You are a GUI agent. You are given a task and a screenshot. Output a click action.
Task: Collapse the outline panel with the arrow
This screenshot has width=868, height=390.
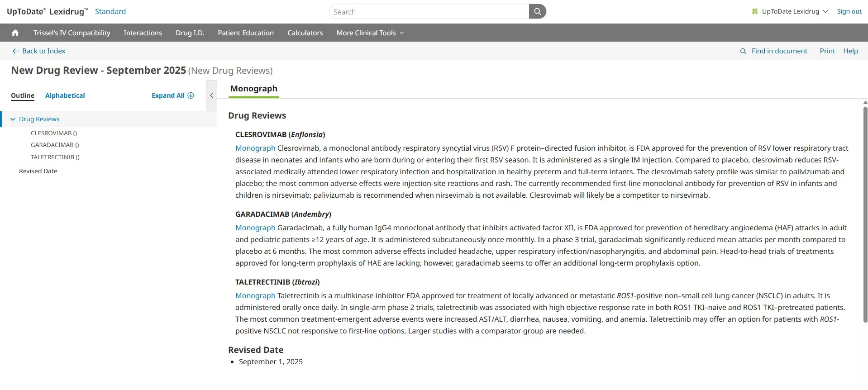pyautogui.click(x=211, y=95)
